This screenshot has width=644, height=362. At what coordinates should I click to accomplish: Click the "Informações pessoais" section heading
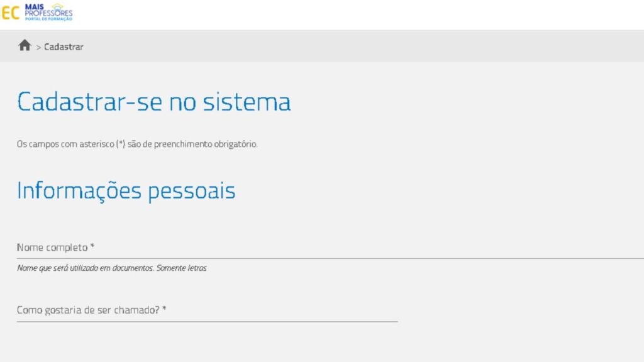pyautogui.click(x=126, y=190)
